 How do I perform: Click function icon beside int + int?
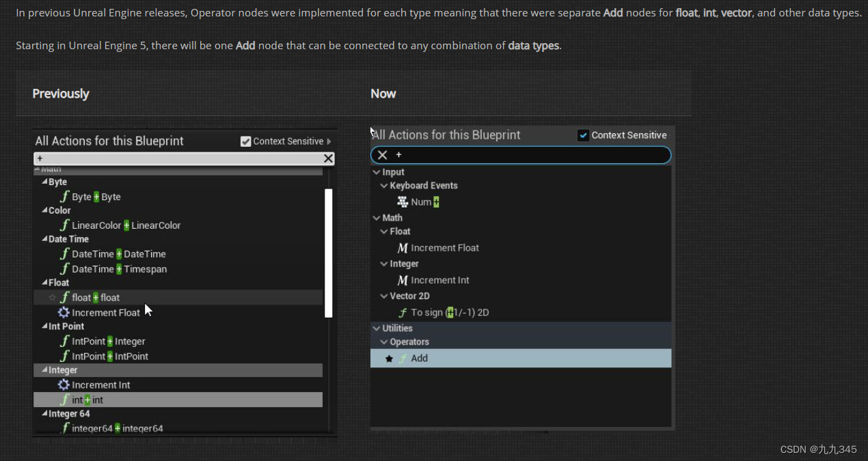pyautogui.click(x=65, y=400)
